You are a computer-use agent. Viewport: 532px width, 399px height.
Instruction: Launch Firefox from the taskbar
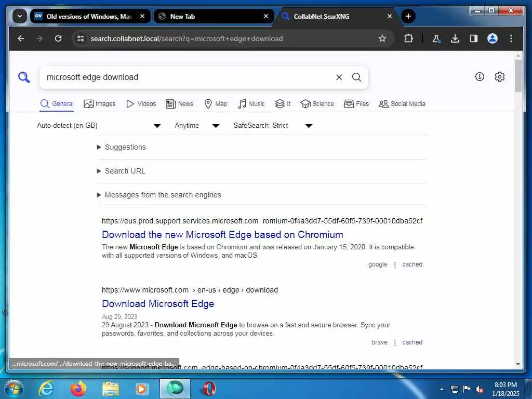tap(78, 389)
